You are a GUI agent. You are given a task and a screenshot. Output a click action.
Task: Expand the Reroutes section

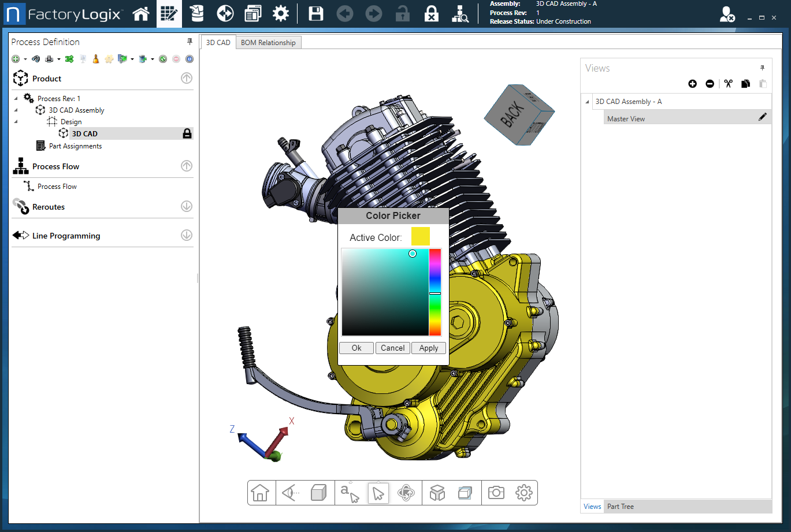186,206
